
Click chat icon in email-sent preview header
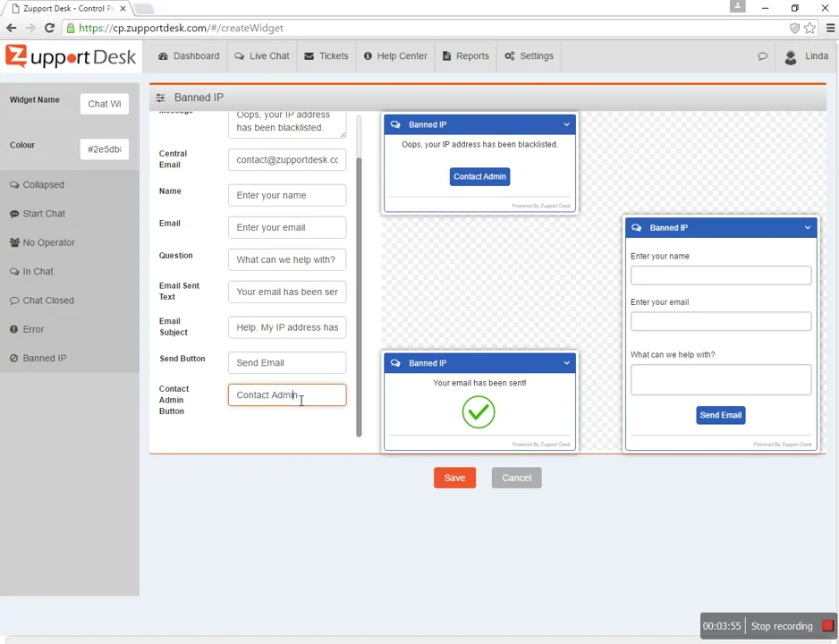click(x=395, y=363)
